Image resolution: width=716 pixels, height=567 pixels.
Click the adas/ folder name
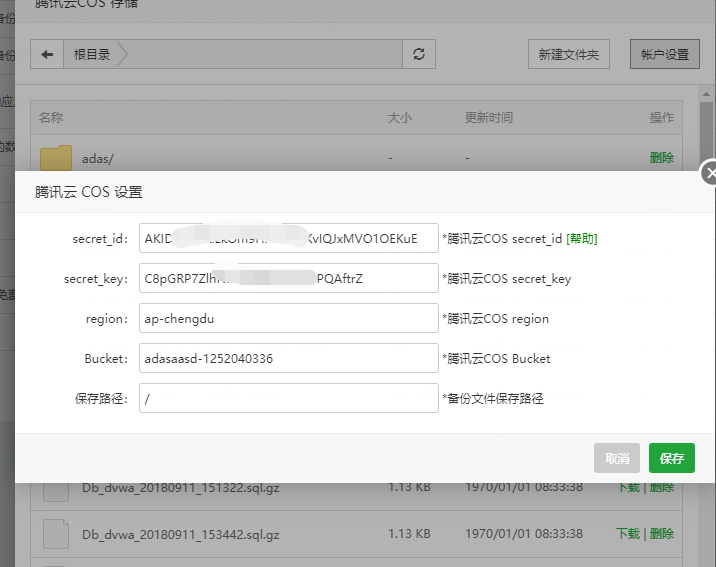tap(98, 159)
